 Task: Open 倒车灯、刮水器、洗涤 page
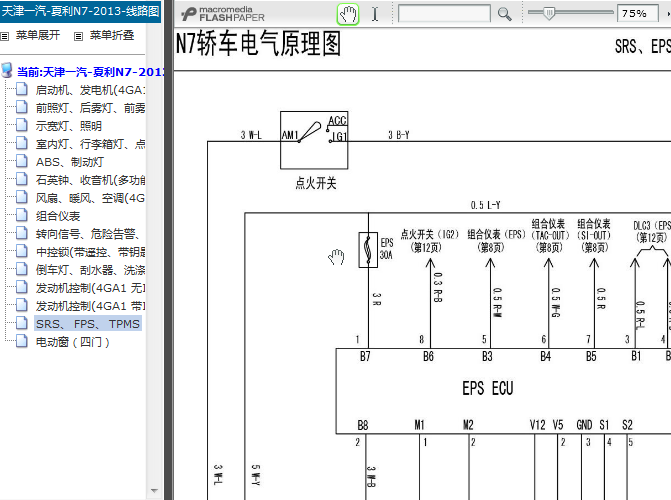point(90,270)
